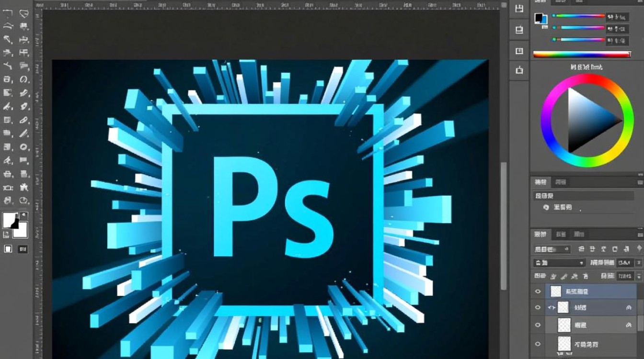Pick the left tool in the second-to-last toolbox row
The width and height of the screenshot is (644, 359).
point(8,188)
